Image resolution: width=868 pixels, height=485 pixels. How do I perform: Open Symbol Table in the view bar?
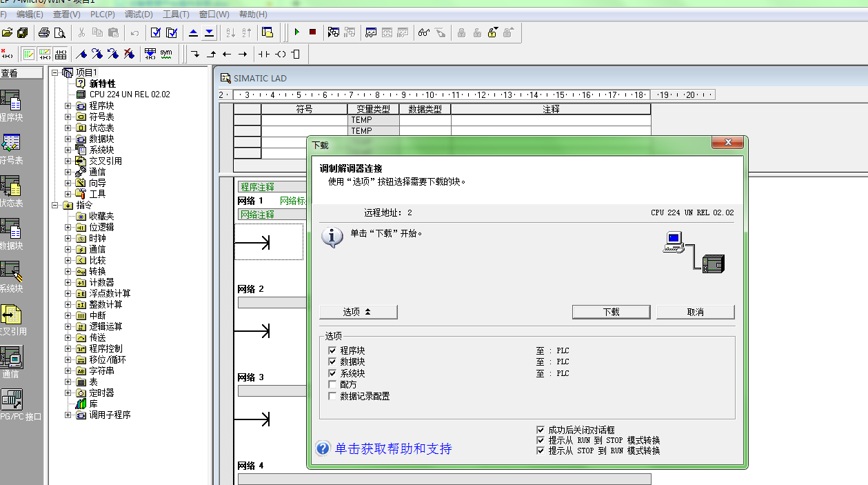[x=10, y=148]
